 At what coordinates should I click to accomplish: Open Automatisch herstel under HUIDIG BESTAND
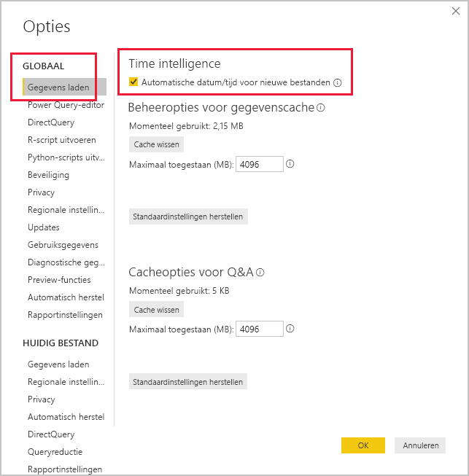tap(66, 417)
